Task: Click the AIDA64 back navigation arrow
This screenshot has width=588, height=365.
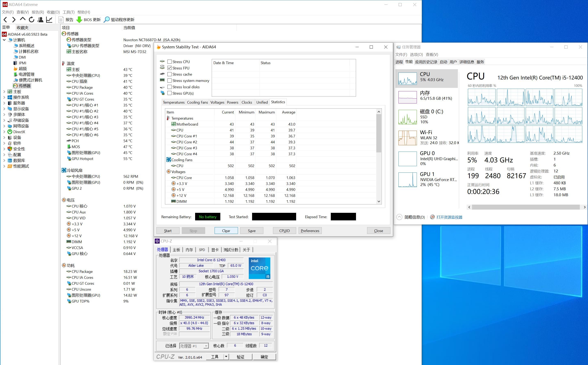Action: click(x=6, y=19)
